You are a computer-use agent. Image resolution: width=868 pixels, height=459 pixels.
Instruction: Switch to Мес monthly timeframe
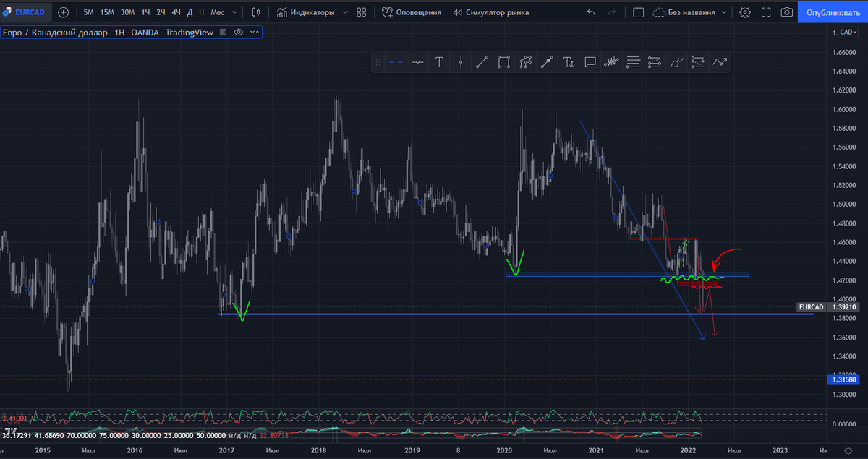[x=218, y=12]
